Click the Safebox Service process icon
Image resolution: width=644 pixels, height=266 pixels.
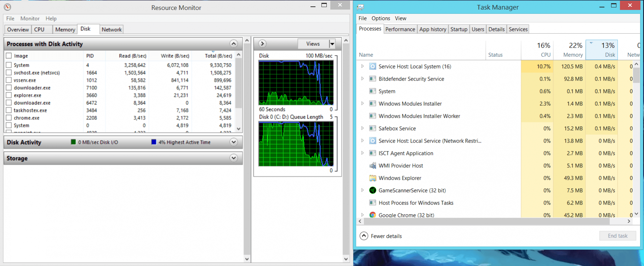tap(372, 128)
